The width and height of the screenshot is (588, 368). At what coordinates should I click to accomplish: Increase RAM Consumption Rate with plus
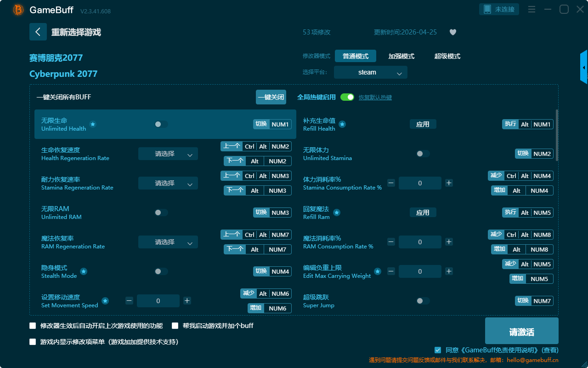[449, 242]
